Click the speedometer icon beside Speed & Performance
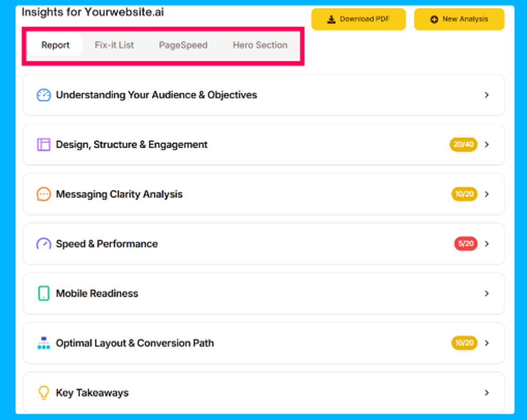This screenshot has width=527, height=420. 43,243
